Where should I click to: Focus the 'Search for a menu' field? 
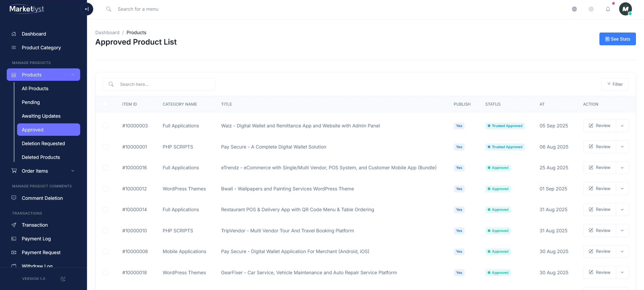click(x=138, y=9)
